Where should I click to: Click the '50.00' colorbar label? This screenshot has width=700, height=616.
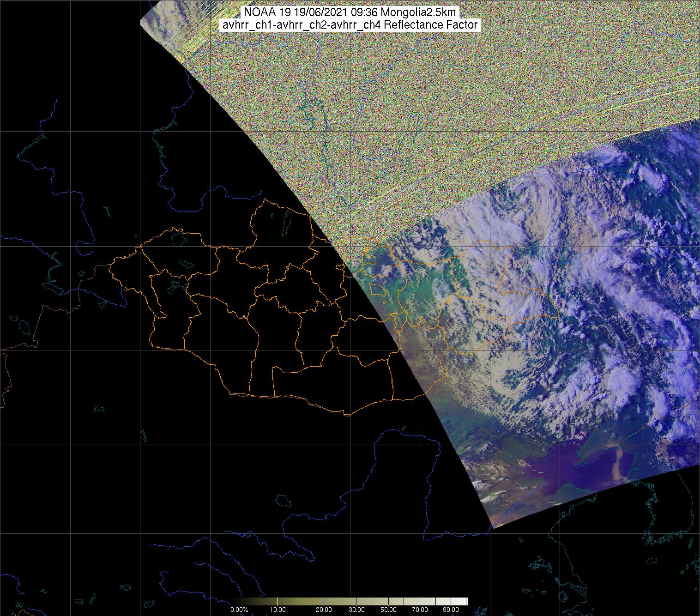(389, 610)
